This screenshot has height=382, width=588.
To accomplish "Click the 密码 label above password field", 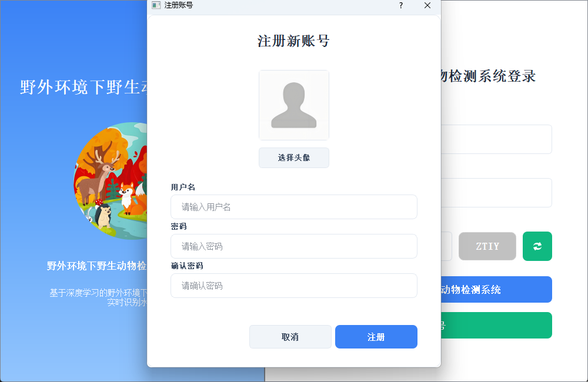I will click(179, 226).
